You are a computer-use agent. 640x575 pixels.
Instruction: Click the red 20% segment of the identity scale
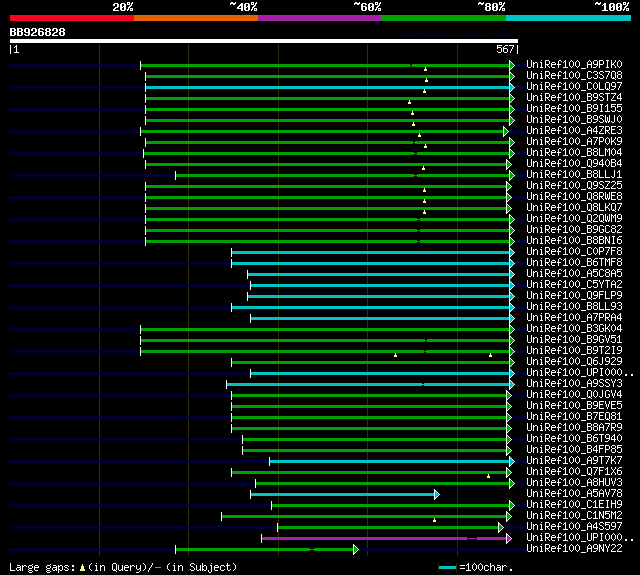pyautogui.click(x=72, y=18)
